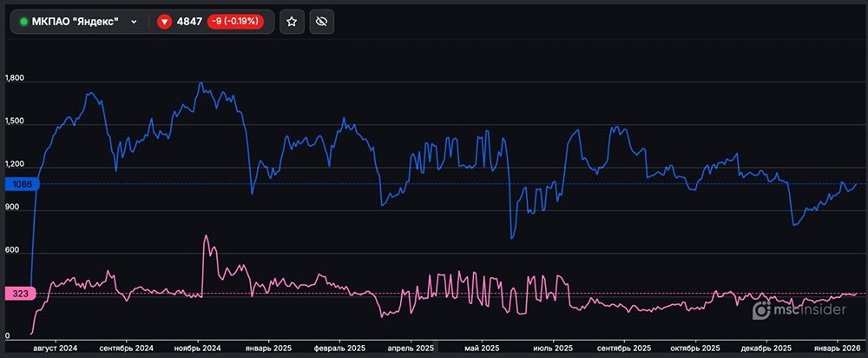Click the green status dot beside МКПАО "Яндекс"

click(23, 22)
